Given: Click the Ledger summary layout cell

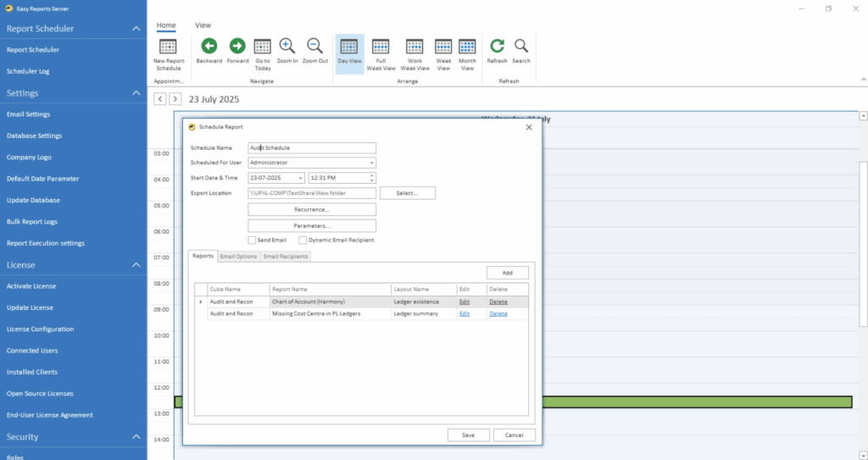Looking at the screenshot, I should click(x=424, y=313).
